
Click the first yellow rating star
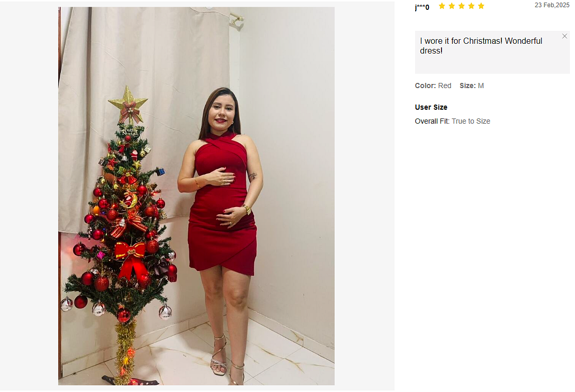point(442,6)
